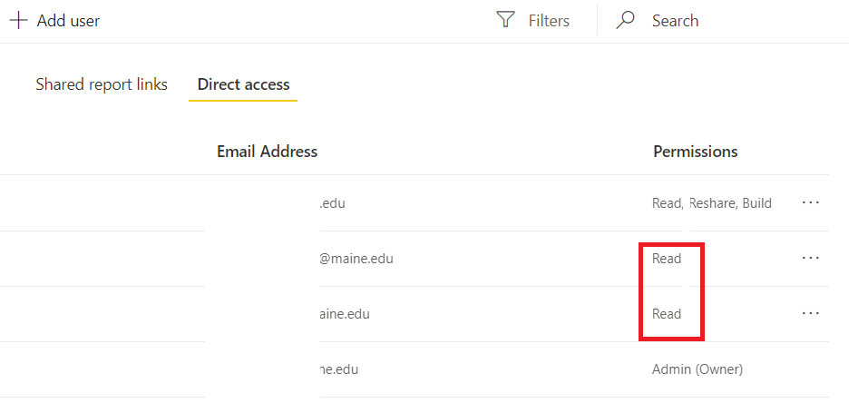Click the funnel Filters icon
Viewport: 868px width, 403px height.
[505, 21]
